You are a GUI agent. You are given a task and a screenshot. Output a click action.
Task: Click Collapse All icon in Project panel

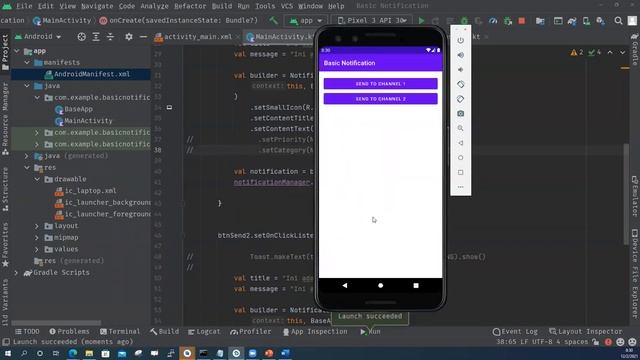pyautogui.click(x=110, y=37)
